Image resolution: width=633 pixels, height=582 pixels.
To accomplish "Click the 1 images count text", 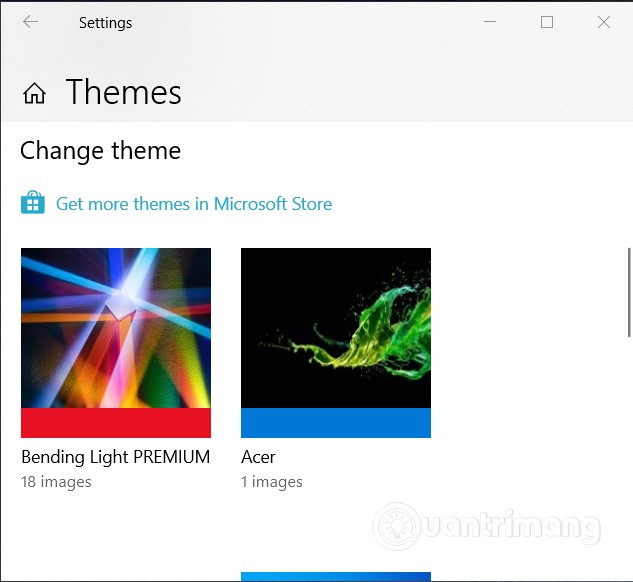I will pos(272,482).
